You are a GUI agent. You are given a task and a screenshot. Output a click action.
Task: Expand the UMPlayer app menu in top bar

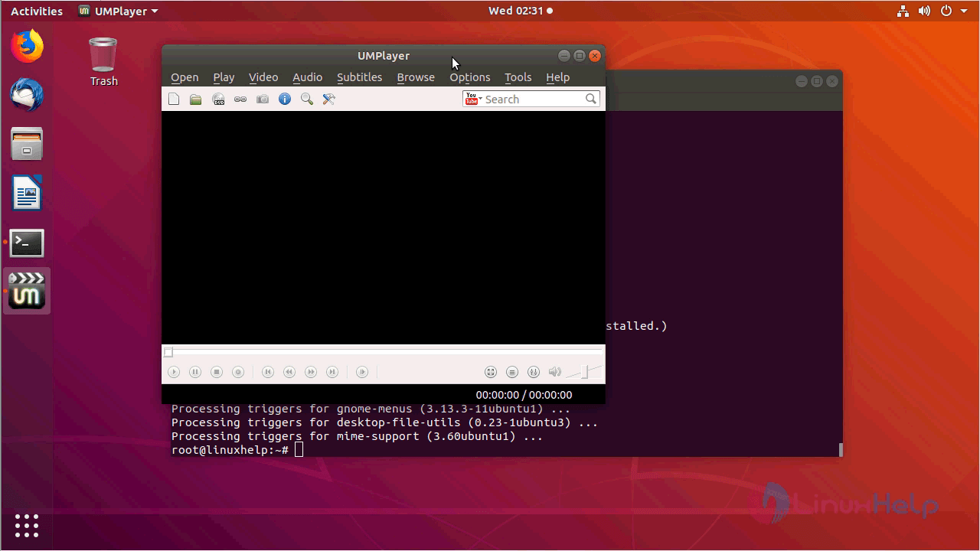pyautogui.click(x=119, y=11)
